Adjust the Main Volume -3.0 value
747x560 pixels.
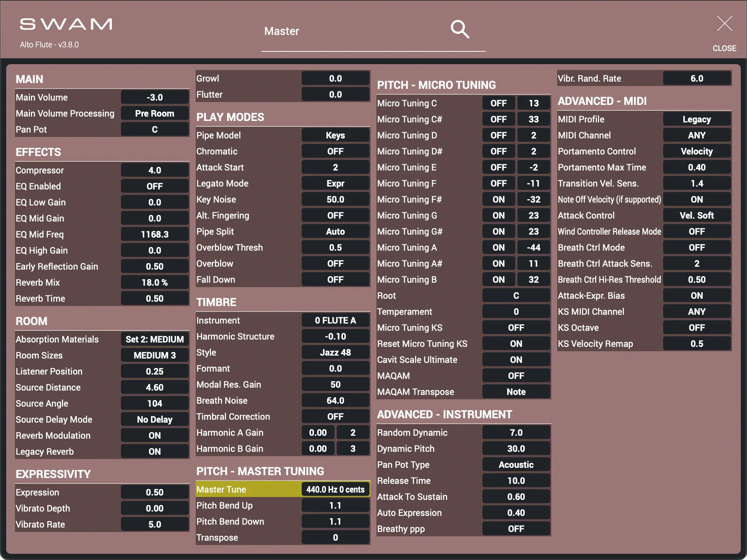155,97
